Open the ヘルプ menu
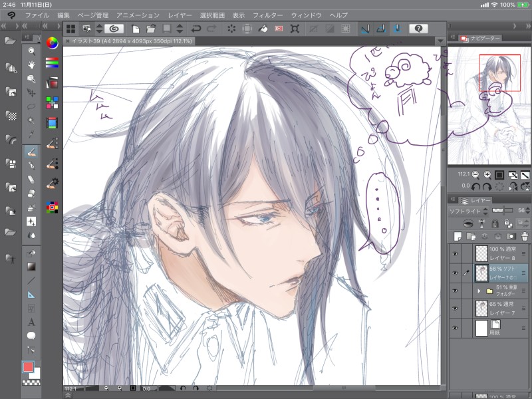This screenshot has width=532, height=399. pyautogui.click(x=338, y=15)
